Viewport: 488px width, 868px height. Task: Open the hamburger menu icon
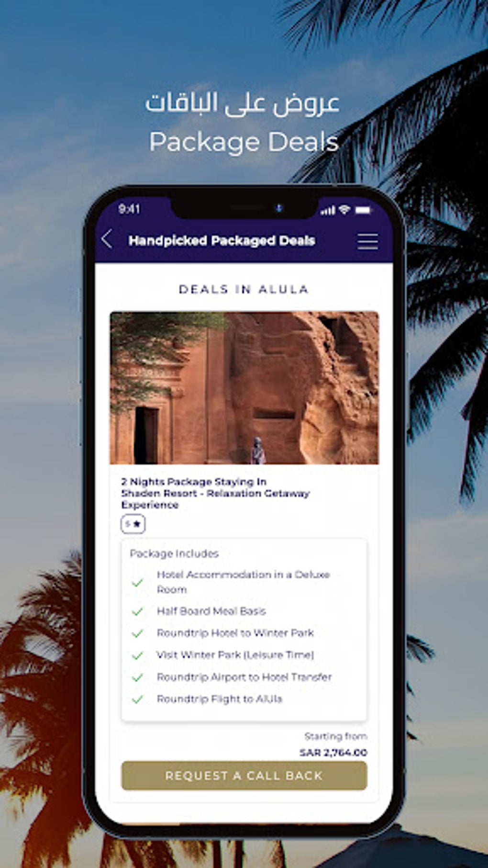(367, 241)
